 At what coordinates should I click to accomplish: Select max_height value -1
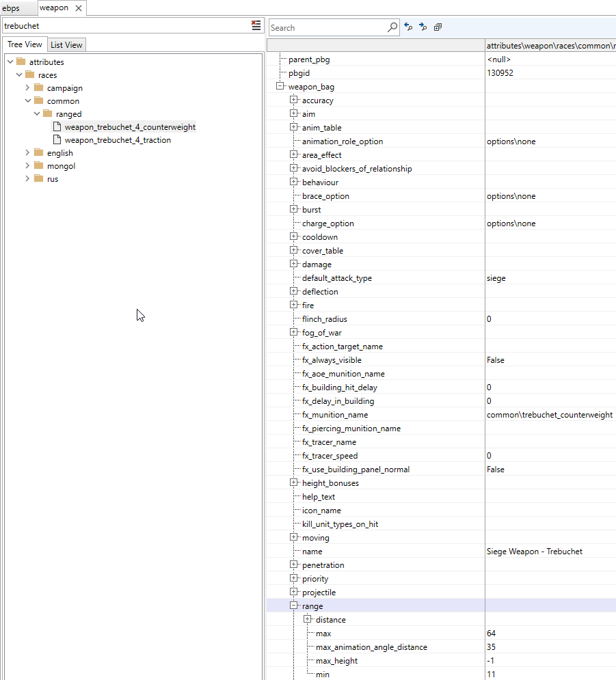pos(490,660)
